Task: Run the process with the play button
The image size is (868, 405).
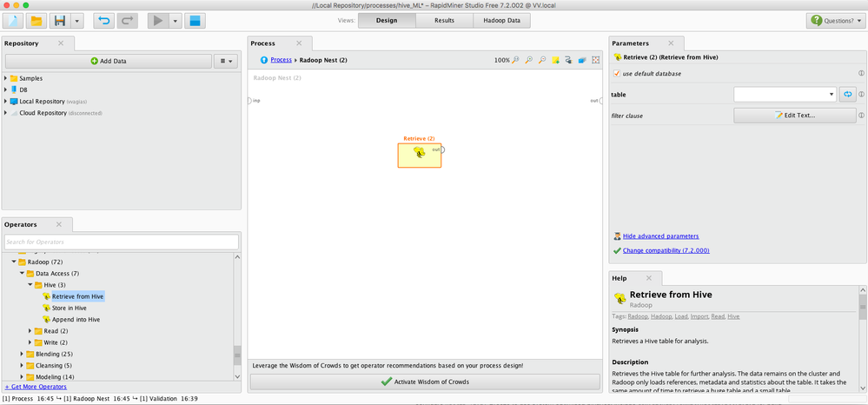Action: 158,21
